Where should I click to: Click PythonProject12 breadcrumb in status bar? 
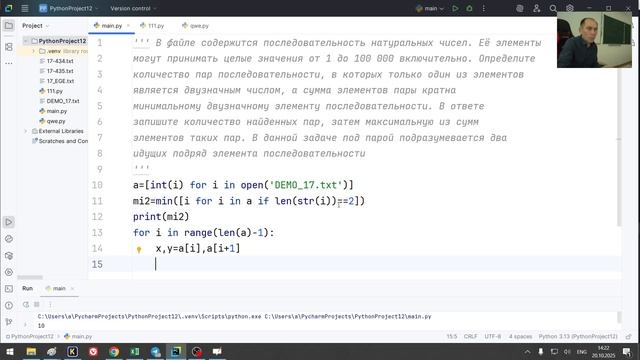30,336
